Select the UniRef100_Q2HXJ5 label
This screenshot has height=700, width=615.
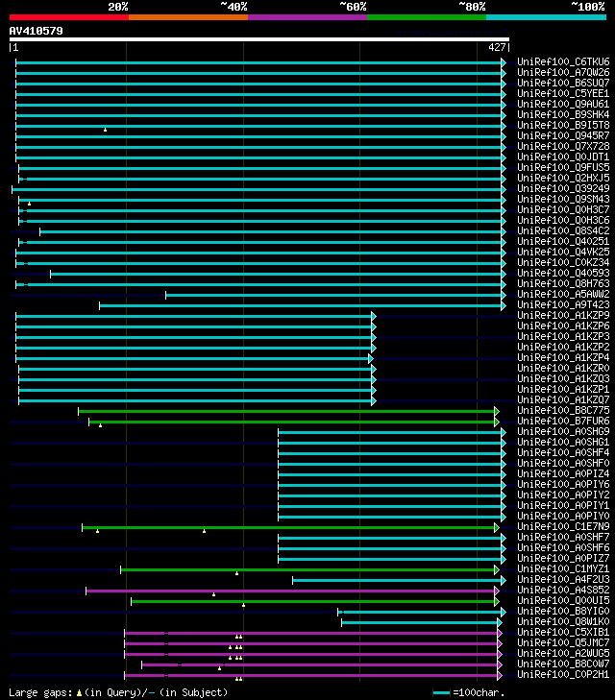click(563, 179)
